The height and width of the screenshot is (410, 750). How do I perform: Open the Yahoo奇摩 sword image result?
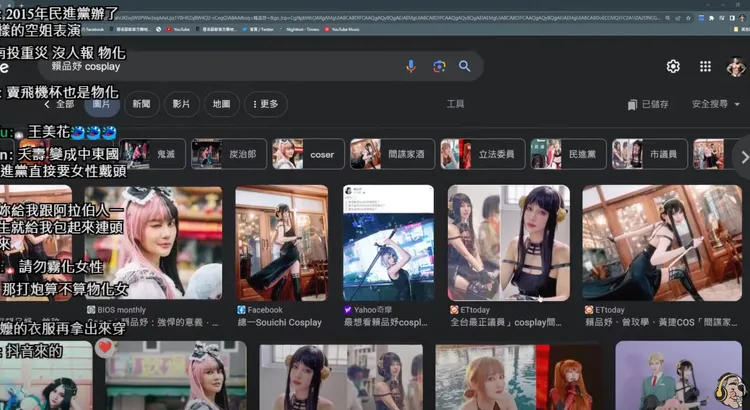tap(388, 243)
